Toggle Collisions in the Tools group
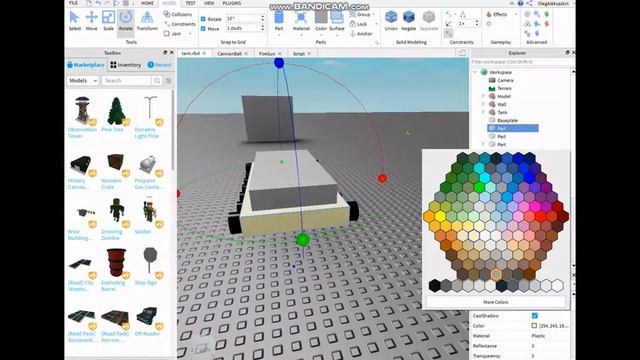Screen dimensions: 640x360 click(178, 14)
